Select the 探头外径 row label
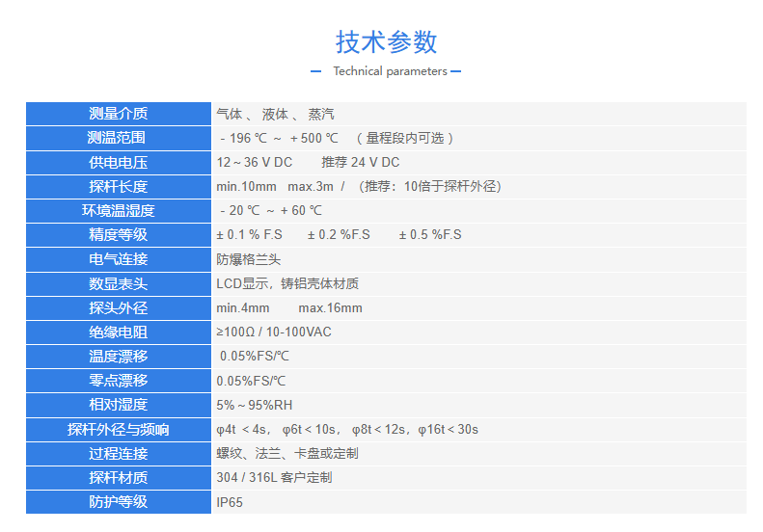This screenshot has width=763, height=532. 118,308
